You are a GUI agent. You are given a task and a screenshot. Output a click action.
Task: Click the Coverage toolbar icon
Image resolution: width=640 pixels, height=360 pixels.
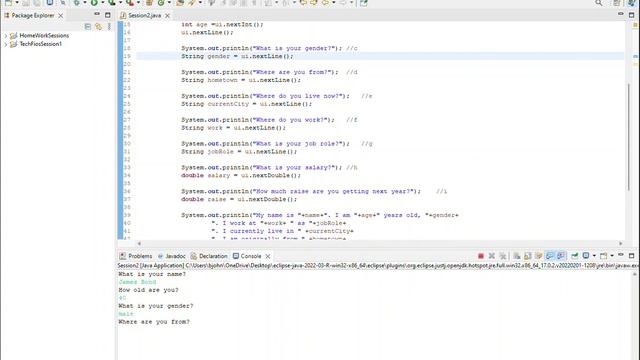112,3
